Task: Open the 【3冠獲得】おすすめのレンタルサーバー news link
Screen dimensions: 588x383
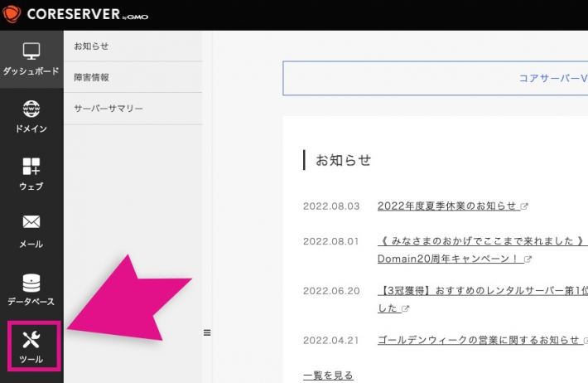Action: 480,291
